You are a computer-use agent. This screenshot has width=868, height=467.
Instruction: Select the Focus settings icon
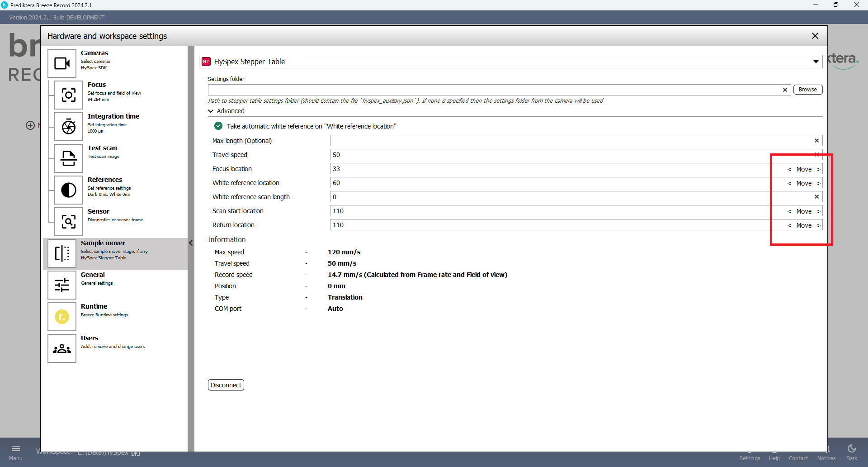coord(69,95)
